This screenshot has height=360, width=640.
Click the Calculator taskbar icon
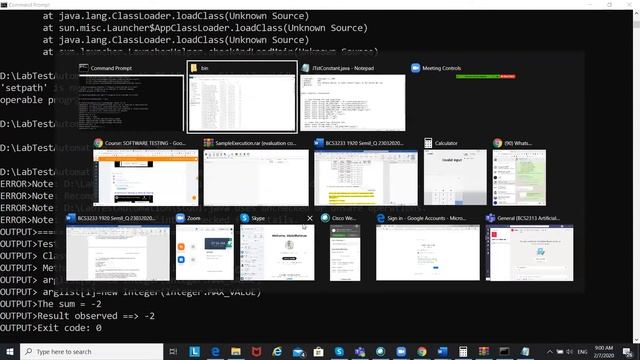click(x=463, y=351)
